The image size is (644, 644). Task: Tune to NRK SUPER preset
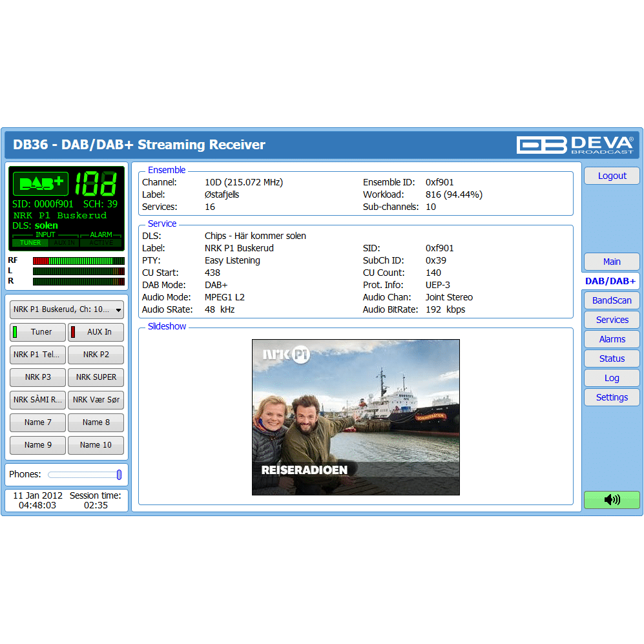coord(96,377)
